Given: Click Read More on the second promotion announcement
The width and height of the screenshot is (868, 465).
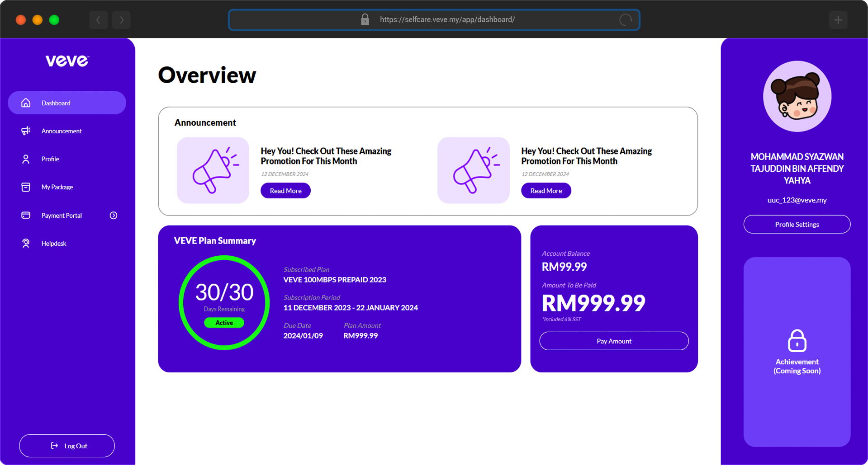Looking at the screenshot, I should (x=545, y=190).
